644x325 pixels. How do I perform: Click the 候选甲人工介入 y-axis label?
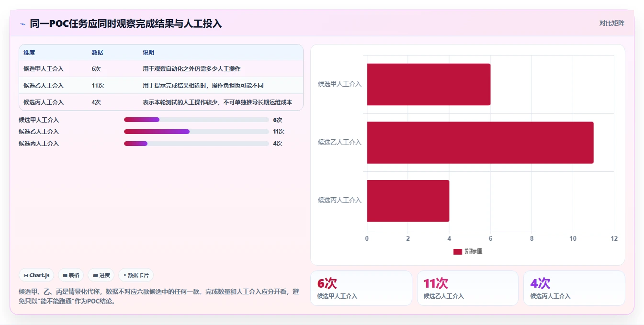coord(339,84)
